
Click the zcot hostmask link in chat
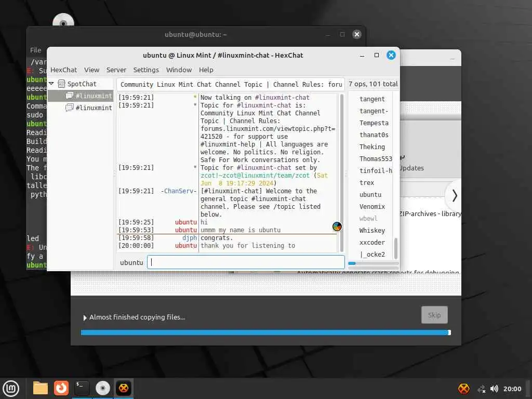(255, 176)
